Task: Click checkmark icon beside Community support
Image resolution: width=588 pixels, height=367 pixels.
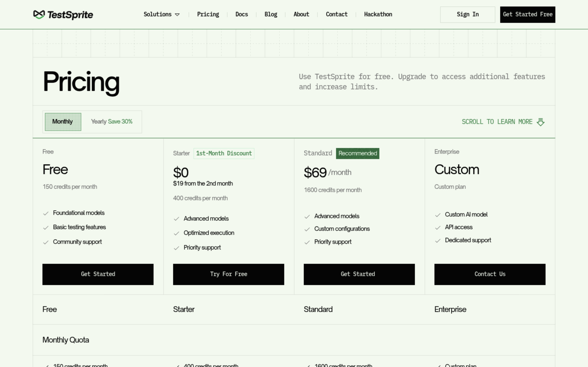Action: [x=46, y=242]
